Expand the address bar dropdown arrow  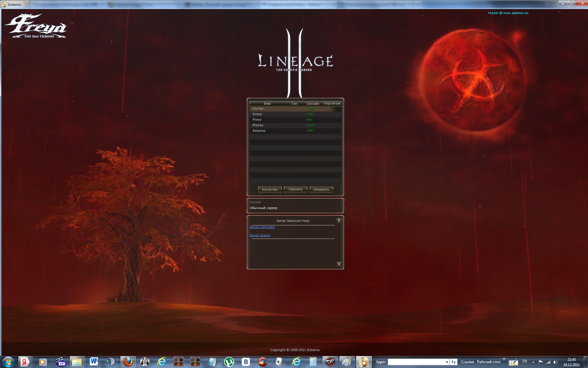pyautogui.click(x=447, y=362)
